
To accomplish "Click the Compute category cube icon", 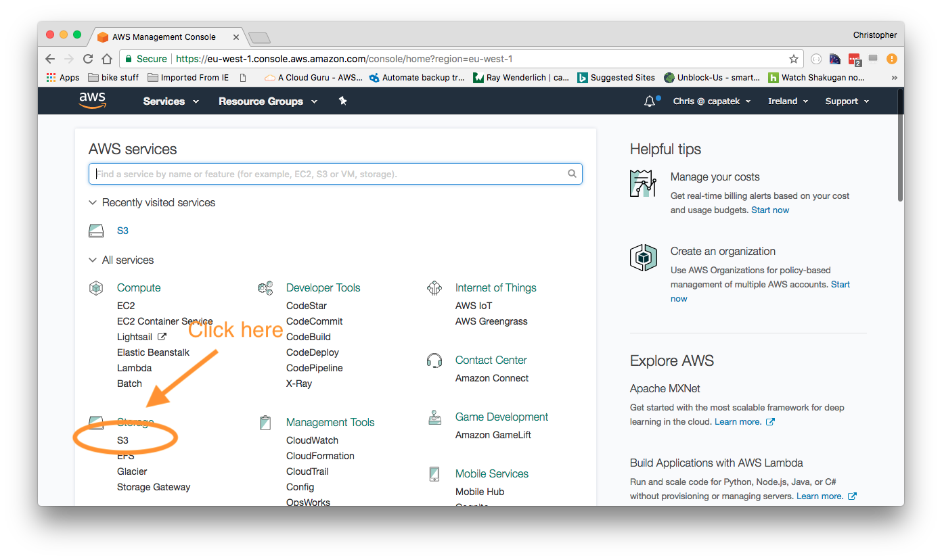I will pos(96,288).
